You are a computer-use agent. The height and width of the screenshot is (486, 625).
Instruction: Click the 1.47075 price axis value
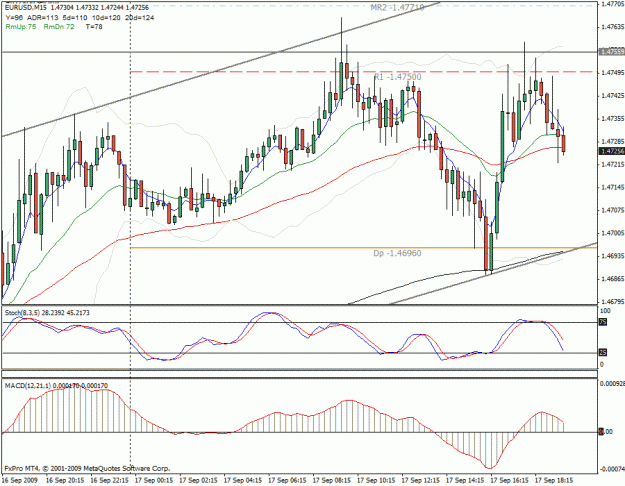(x=613, y=210)
